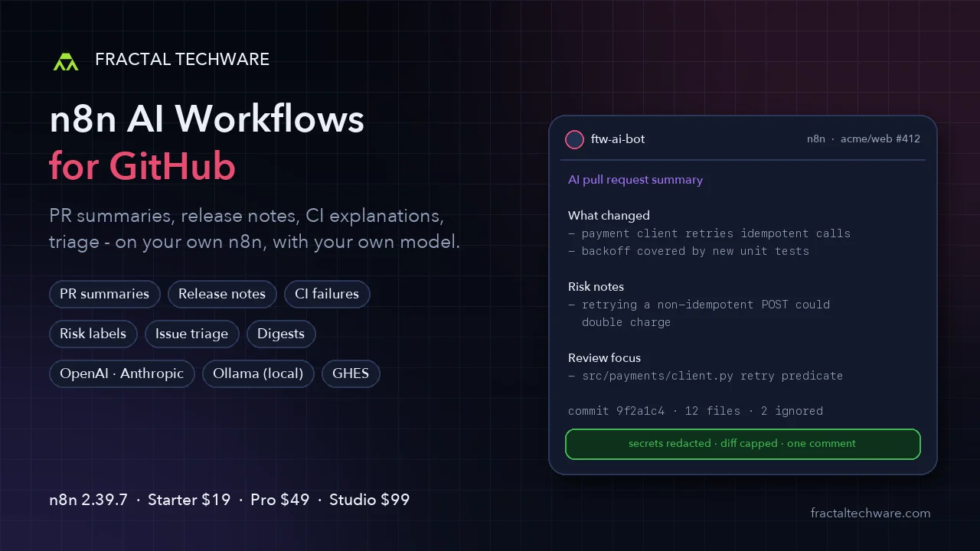Image resolution: width=980 pixels, height=551 pixels.
Task: Click 'backoff covered by new unit tests'
Action: [x=688, y=251]
